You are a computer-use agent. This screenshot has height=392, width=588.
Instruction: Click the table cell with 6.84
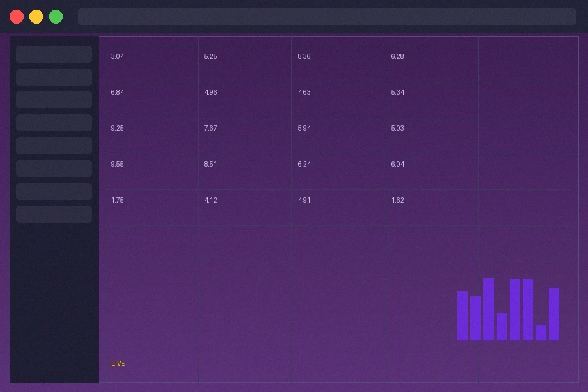coord(118,93)
